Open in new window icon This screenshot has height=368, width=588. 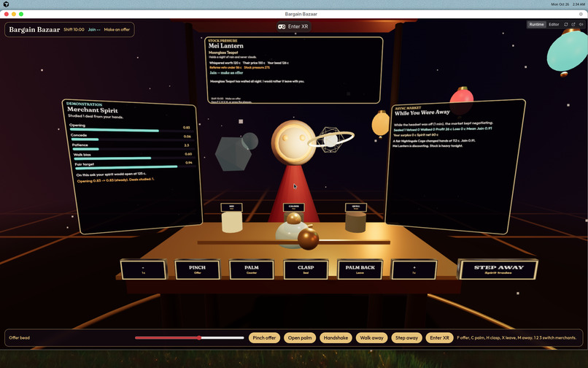573,24
